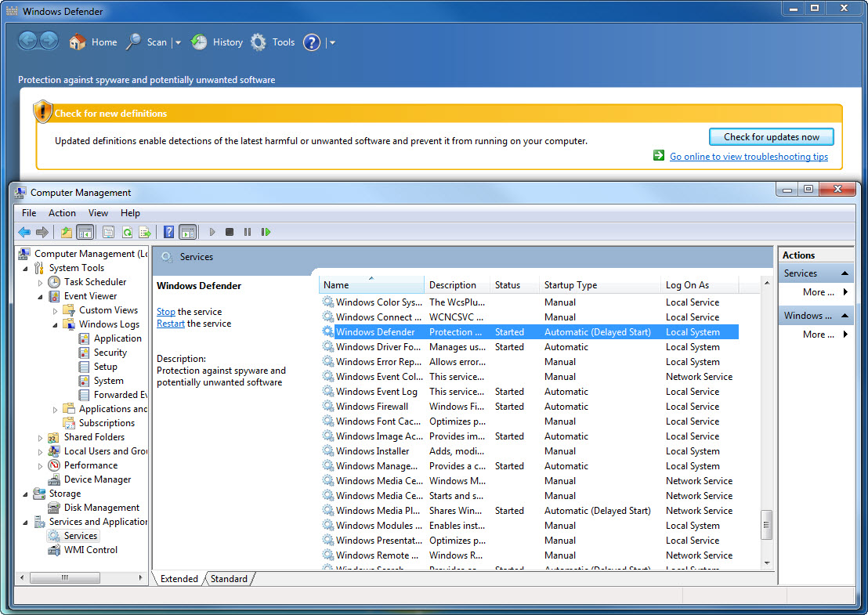
Task: Open the View menu
Action: (98, 213)
